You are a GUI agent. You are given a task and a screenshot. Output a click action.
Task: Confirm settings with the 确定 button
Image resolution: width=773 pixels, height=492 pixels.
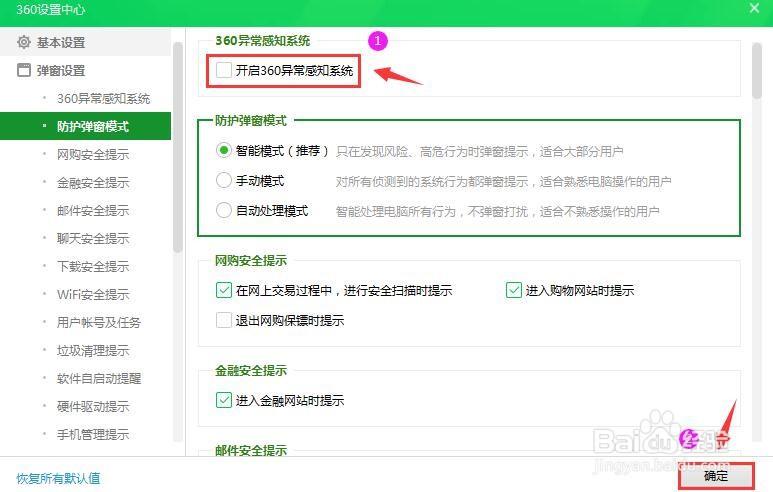coord(716,476)
